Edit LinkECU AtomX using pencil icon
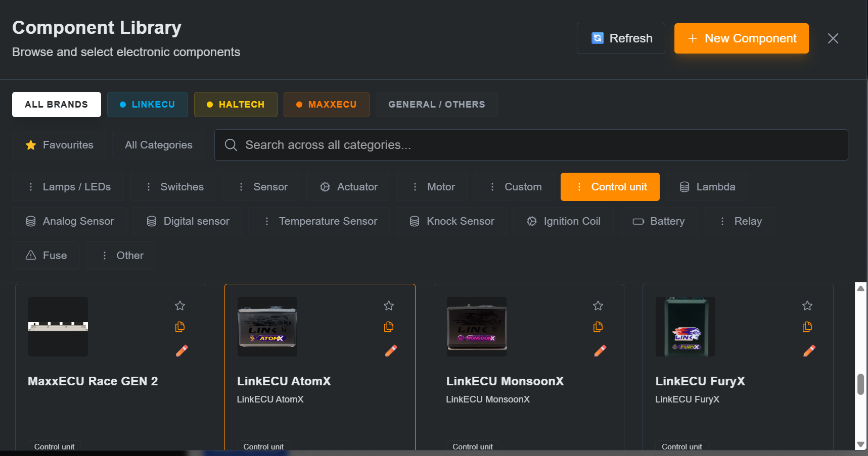Viewport: 868px width, 456px height. click(391, 350)
